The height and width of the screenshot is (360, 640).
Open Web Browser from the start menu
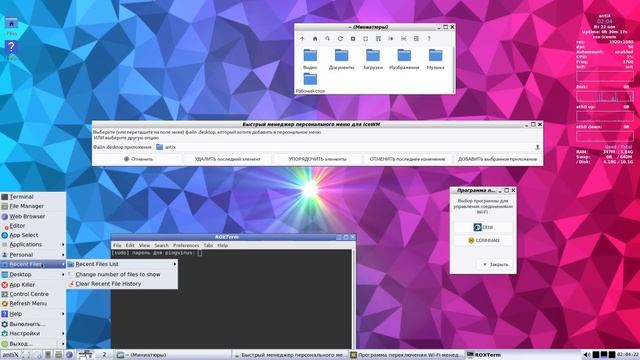(x=33, y=216)
